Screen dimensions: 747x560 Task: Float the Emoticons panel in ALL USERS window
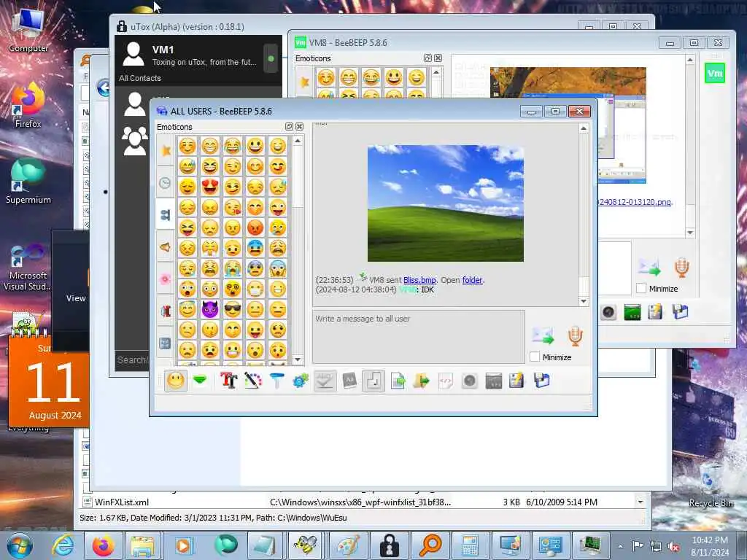(289, 127)
